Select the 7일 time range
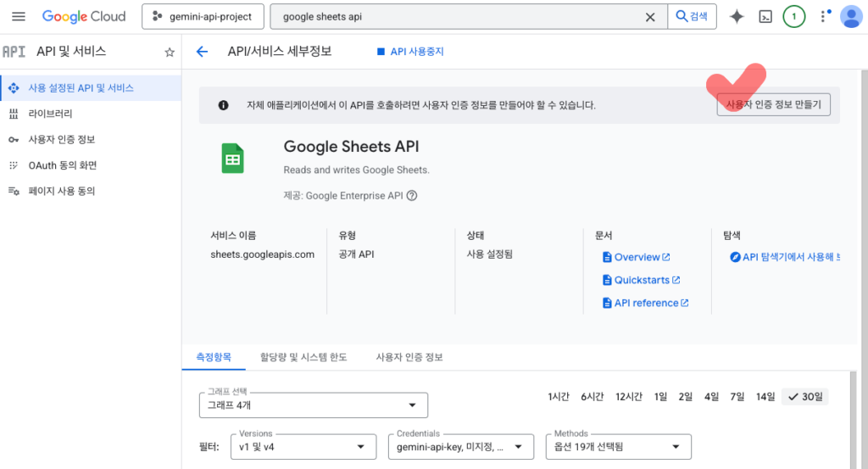 point(737,397)
